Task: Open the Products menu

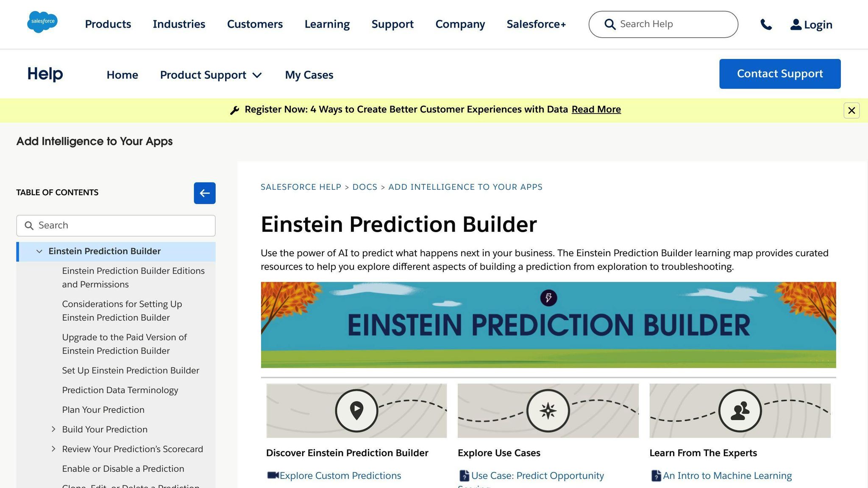Action: coord(108,24)
